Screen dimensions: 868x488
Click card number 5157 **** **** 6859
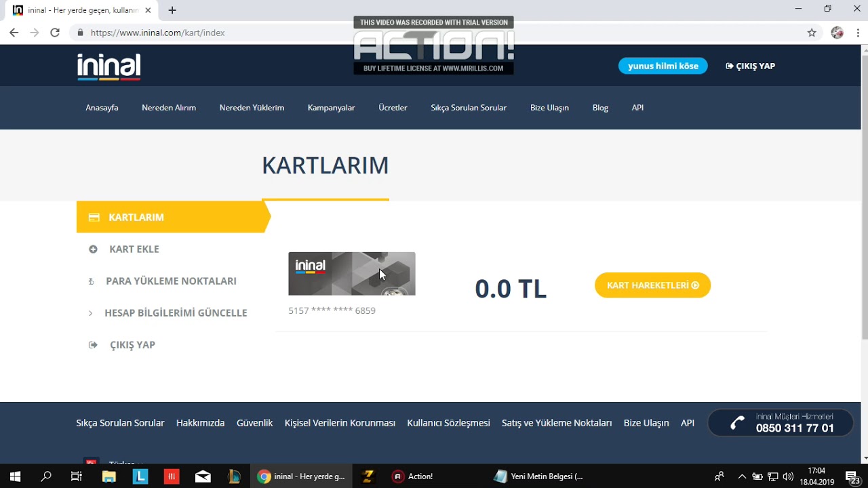pyautogui.click(x=332, y=310)
